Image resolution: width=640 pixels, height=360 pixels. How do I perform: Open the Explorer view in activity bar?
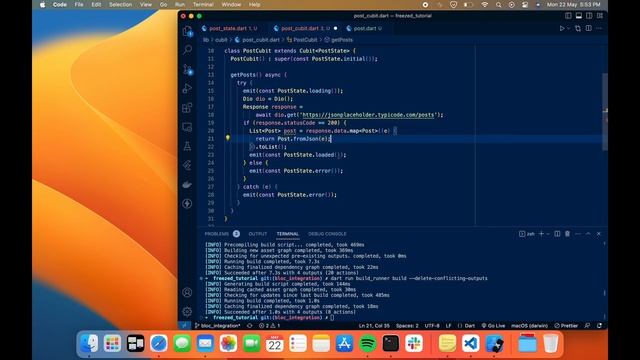tap(187, 31)
